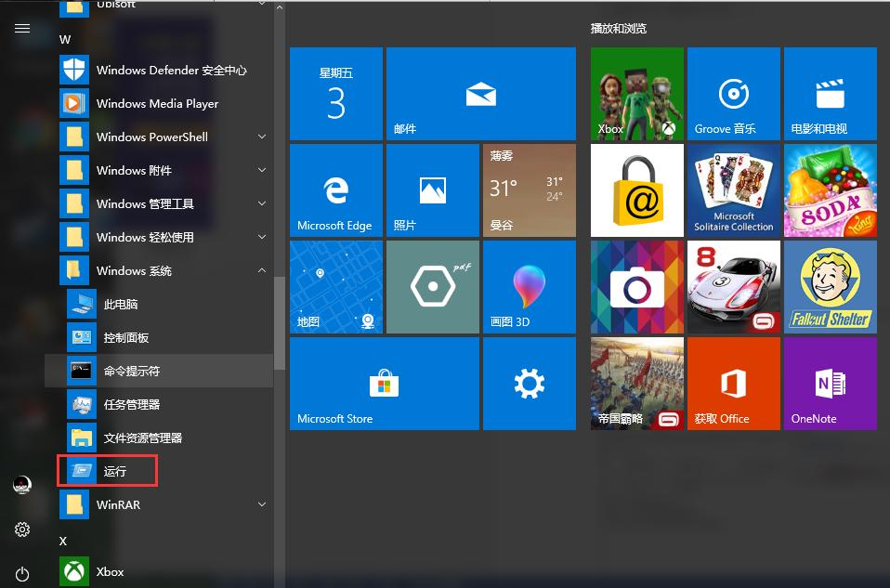Screen dimensions: 890x588
Task: Open the hamburger menu at top left
Action: point(22,29)
